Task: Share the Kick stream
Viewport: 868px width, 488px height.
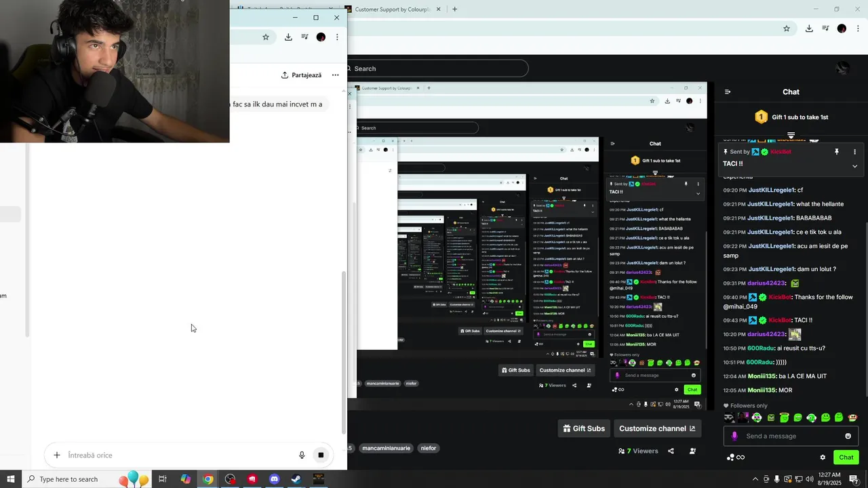Action: point(671,451)
